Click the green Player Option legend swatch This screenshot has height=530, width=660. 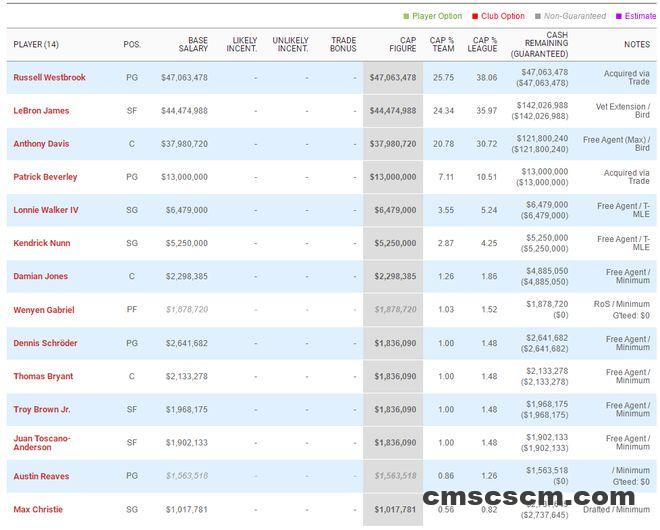tap(406, 16)
